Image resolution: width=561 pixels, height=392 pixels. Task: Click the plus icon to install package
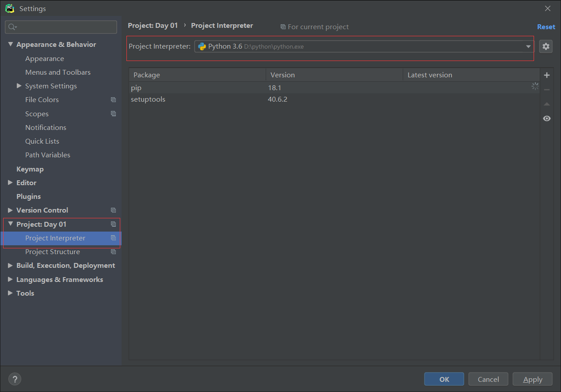point(547,75)
